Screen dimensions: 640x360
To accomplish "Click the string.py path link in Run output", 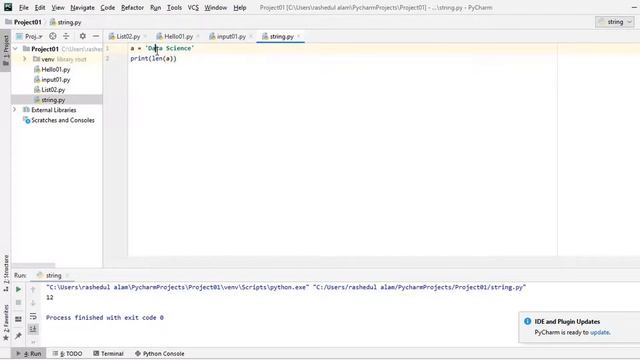I will [x=419, y=287].
